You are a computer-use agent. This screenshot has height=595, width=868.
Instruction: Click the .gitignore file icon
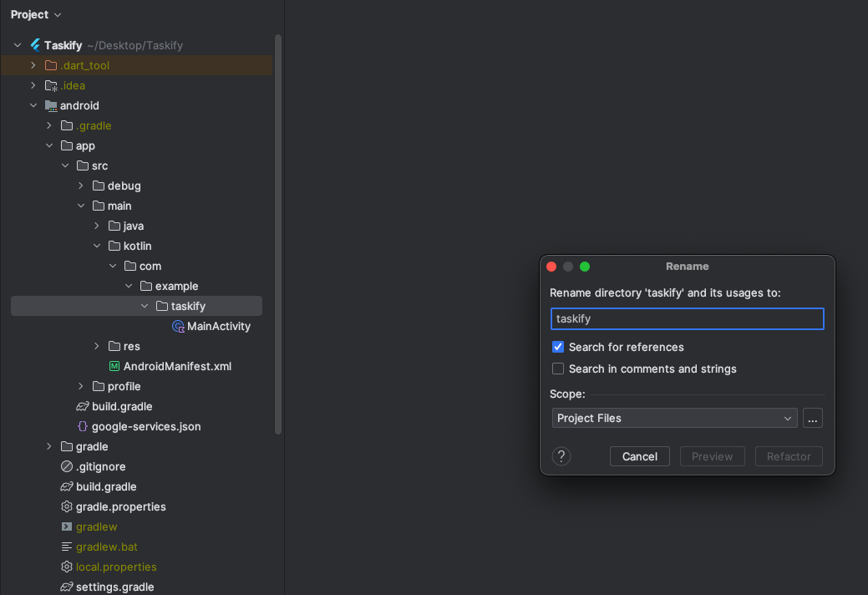pos(67,467)
